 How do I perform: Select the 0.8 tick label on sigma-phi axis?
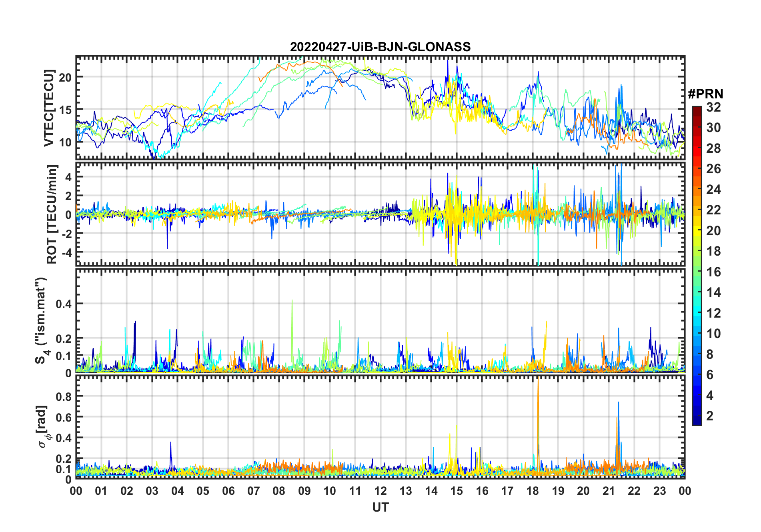click(x=64, y=396)
